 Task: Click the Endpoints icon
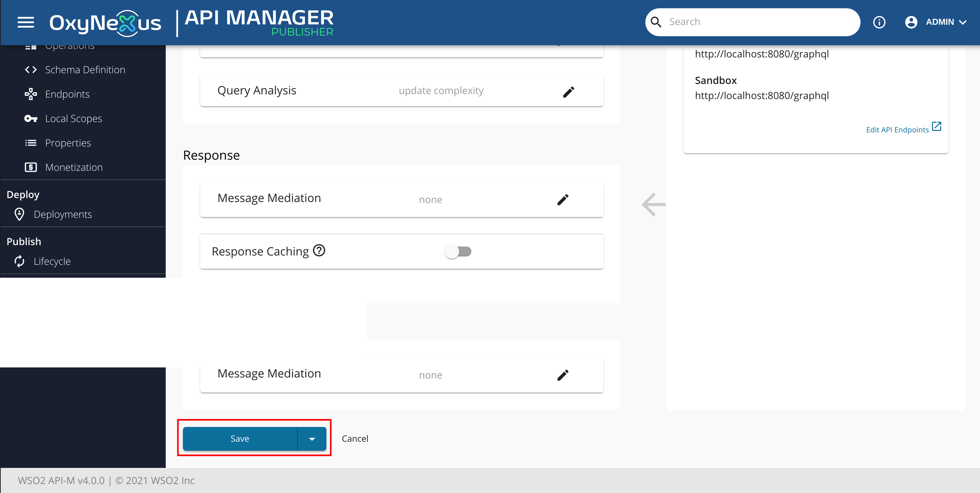pos(30,94)
